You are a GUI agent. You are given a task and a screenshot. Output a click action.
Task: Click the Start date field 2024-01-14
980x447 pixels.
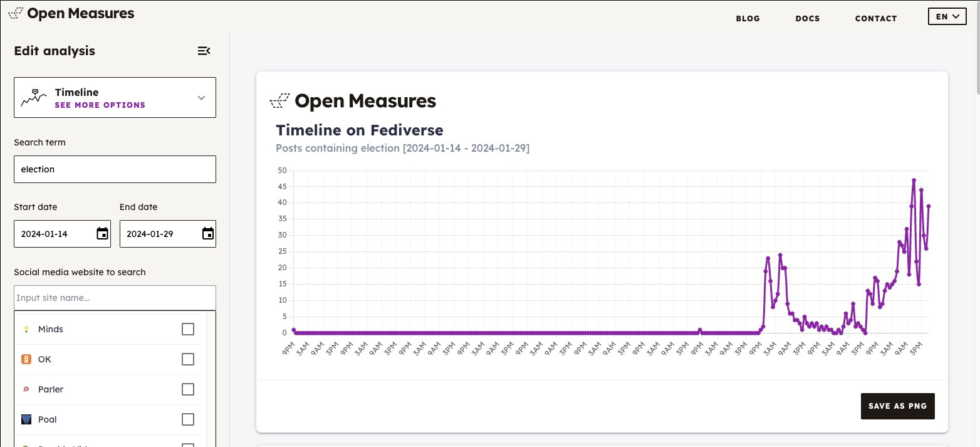click(x=62, y=234)
